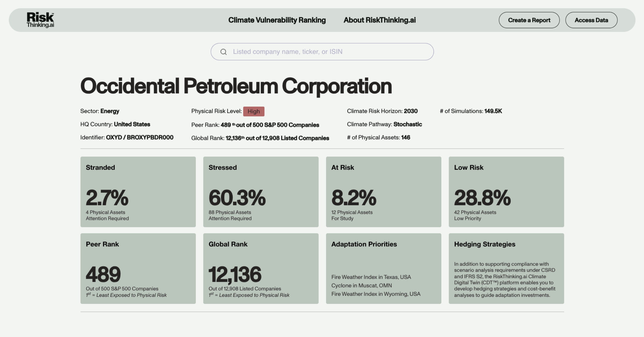644x337 pixels.
Task: Open the Adaptation Priorities card
Action: pyautogui.click(x=383, y=269)
